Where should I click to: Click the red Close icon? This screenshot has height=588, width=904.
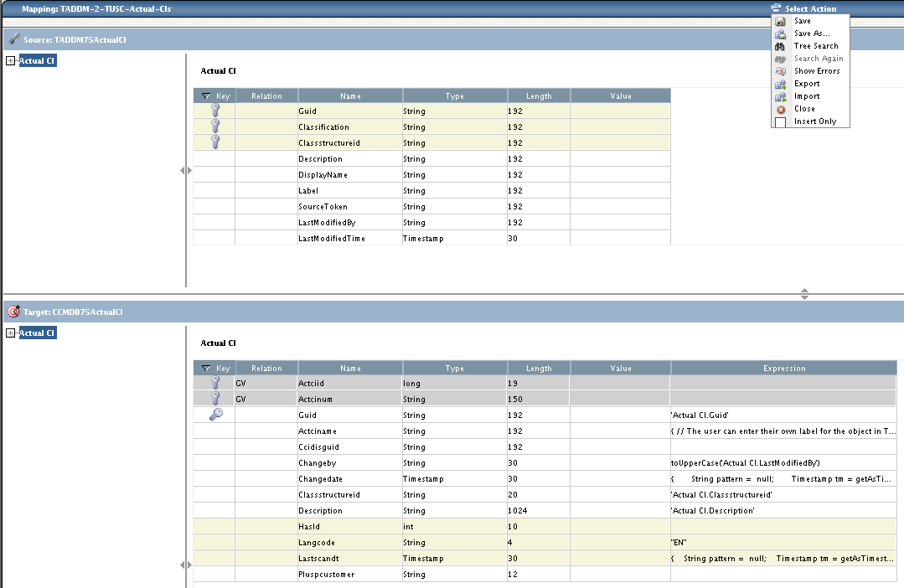781,110
